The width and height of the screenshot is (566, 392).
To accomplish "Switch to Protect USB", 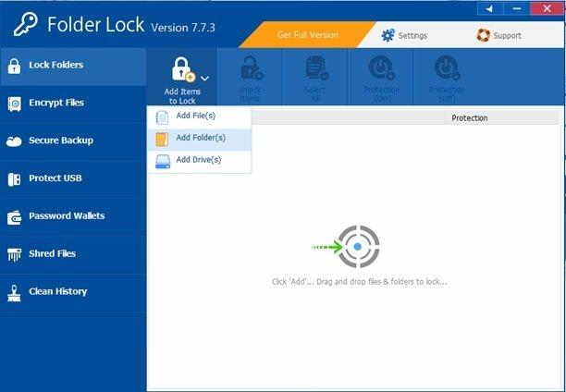I will coord(73,179).
